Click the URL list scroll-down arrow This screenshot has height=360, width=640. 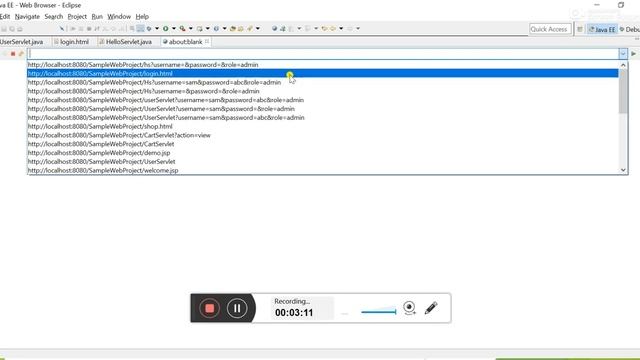coord(623,170)
